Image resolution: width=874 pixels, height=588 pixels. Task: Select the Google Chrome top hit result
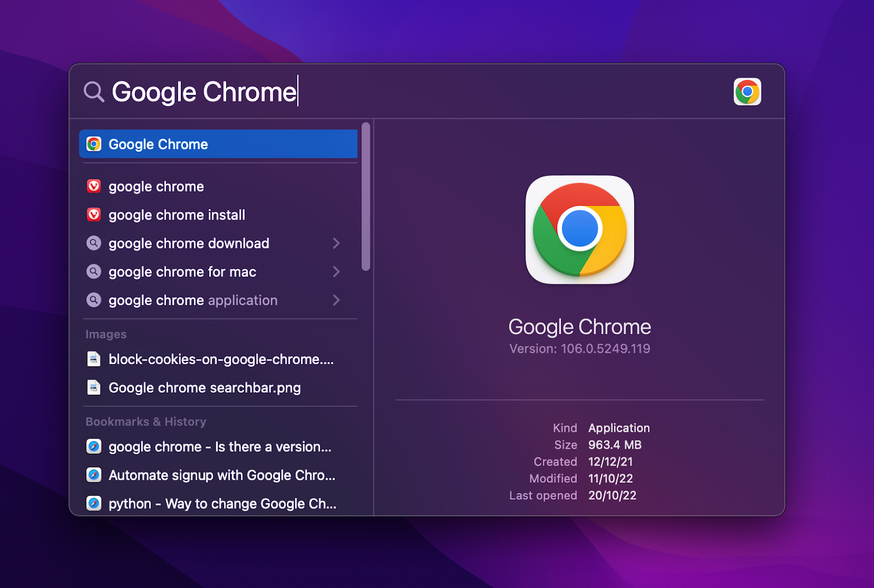218,144
